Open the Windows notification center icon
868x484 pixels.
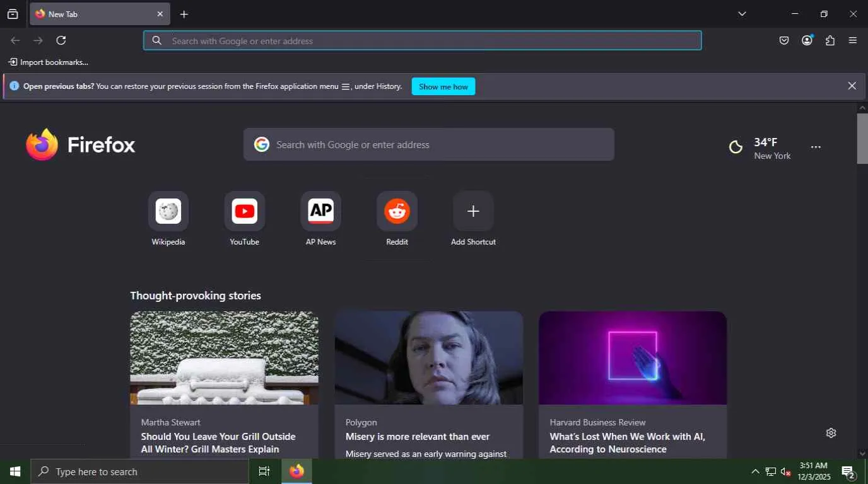click(848, 471)
